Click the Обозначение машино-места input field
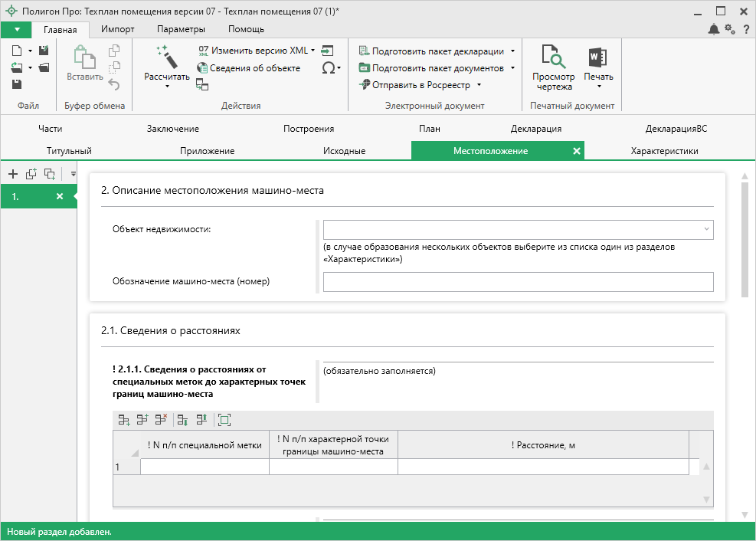 pyautogui.click(x=518, y=282)
